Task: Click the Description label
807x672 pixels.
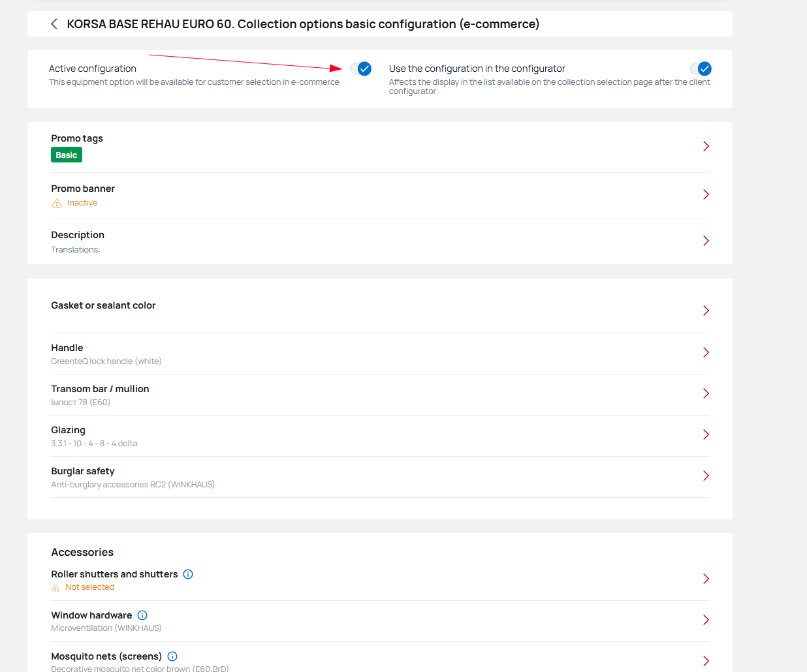Action: [x=78, y=235]
